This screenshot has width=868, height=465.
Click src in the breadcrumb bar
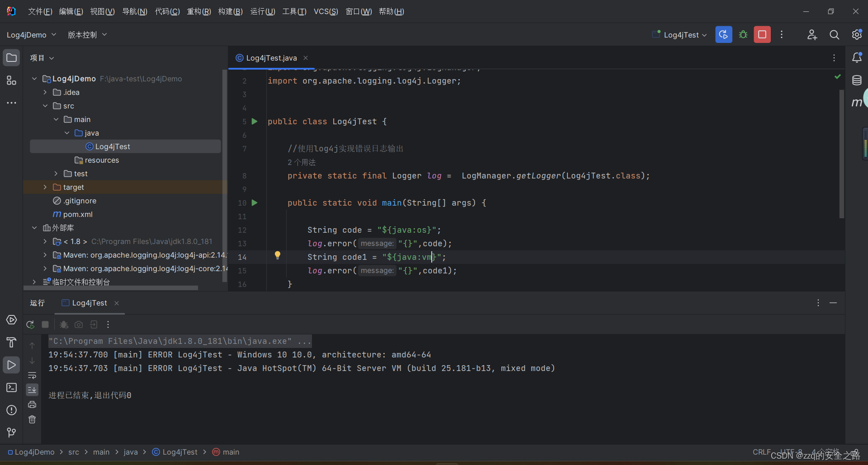tap(74, 452)
